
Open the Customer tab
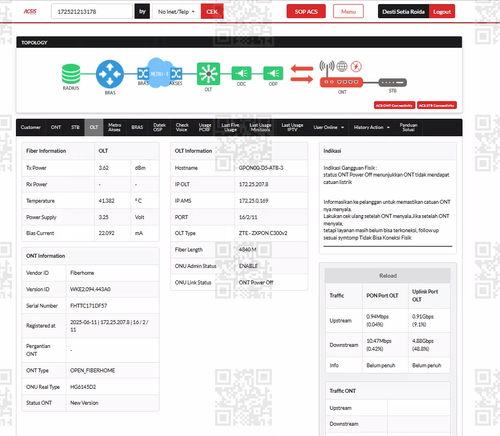[31, 127]
